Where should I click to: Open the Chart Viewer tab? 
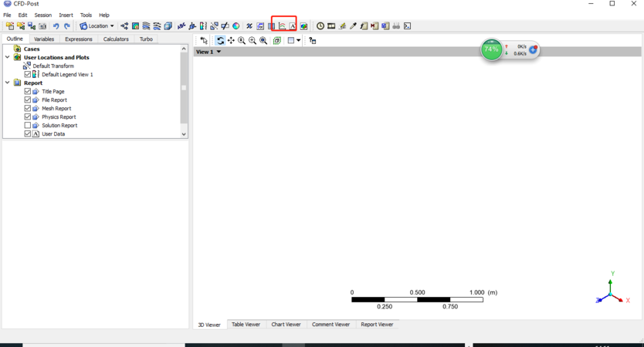(x=286, y=324)
